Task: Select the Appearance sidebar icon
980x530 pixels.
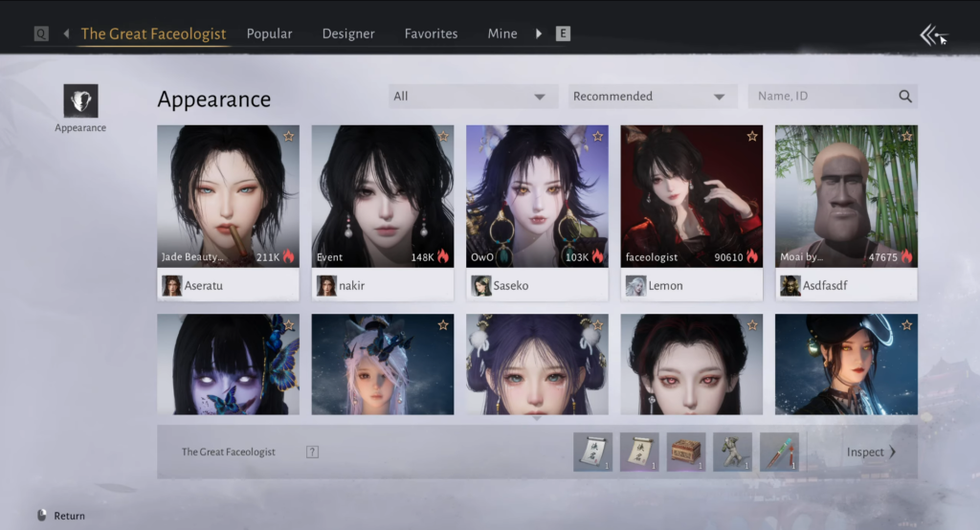Action: point(80,100)
